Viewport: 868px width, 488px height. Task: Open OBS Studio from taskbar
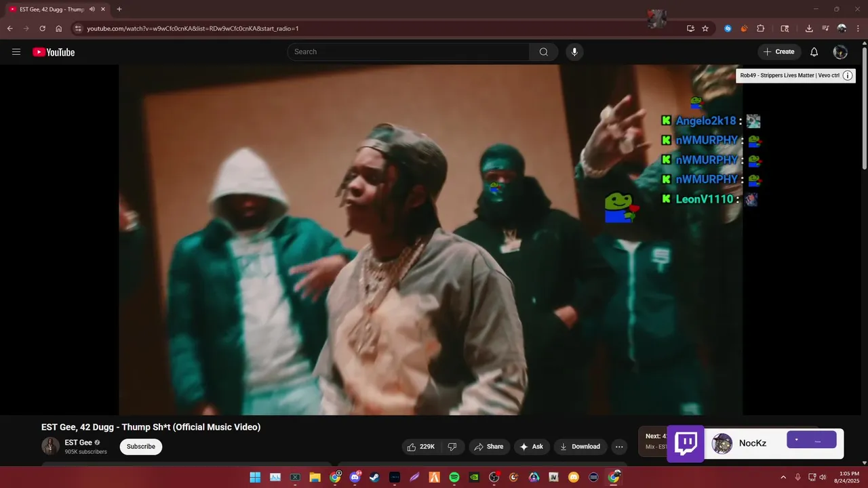click(x=494, y=477)
